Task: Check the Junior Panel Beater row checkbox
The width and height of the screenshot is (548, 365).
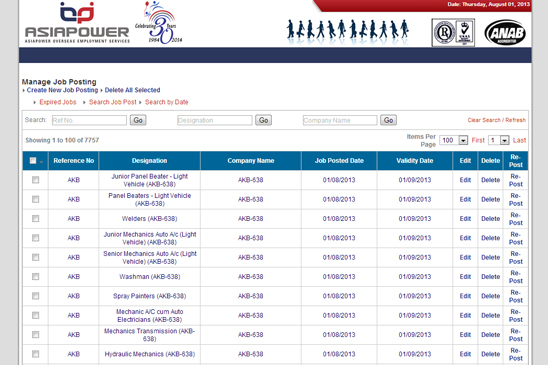Action: pyautogui.click(x=35, y=180)
